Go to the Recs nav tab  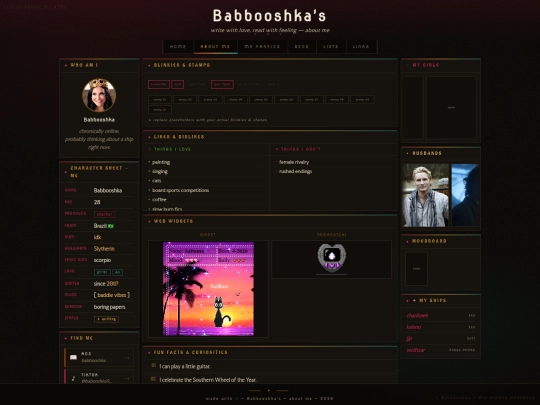301,46
